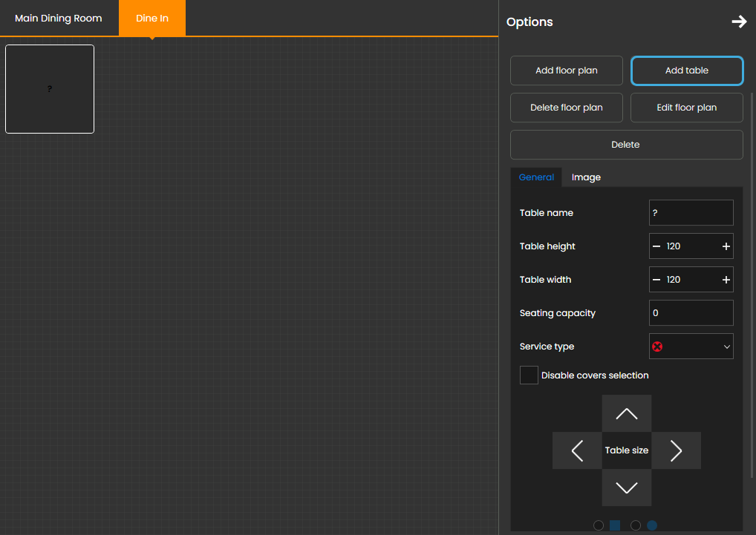Click the Seating capacity input field
The image size is (756, 535).
(x=691, y=313)
